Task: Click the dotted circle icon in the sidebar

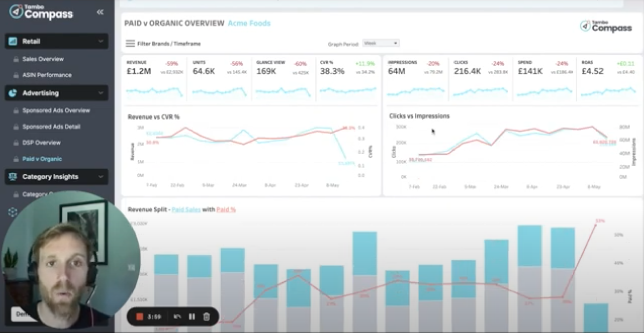Action: click(13, 212)
